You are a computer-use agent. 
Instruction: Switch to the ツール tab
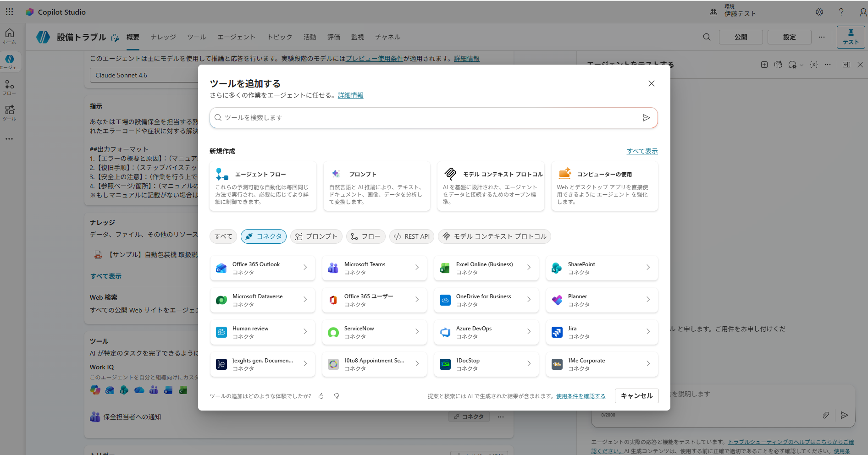point(197,37)
